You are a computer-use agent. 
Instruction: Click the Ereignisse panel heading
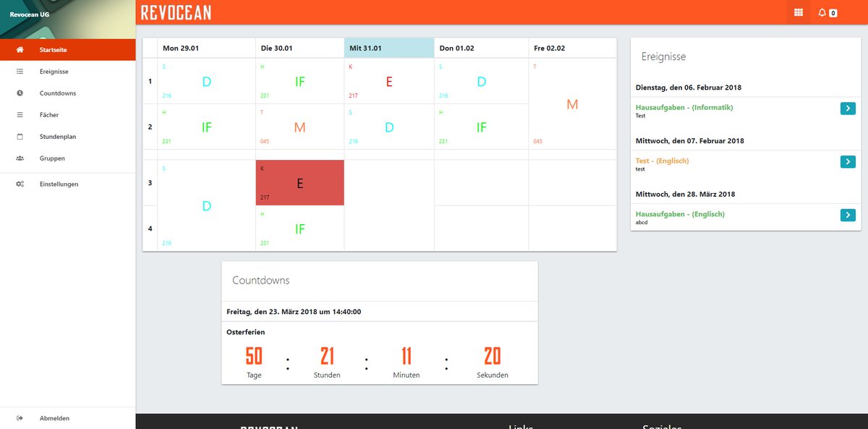coord(663,56)
